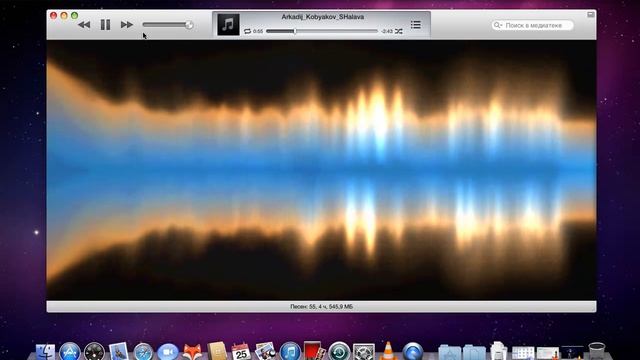Click the album artwork music note
The width and height of the screenshot is (640, 360).
[228, 24]
